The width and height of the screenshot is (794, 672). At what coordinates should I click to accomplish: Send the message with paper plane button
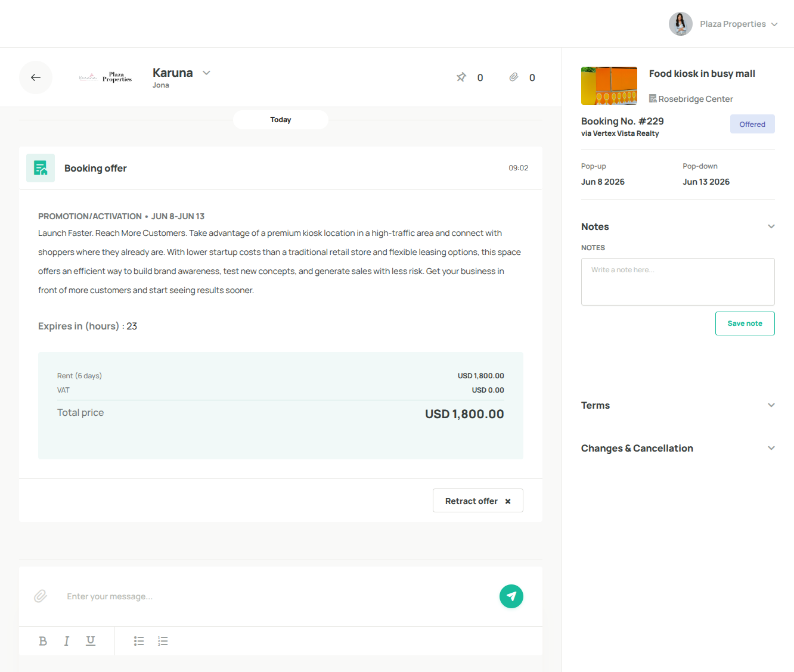pyautogui.click(x=511, y=596)
